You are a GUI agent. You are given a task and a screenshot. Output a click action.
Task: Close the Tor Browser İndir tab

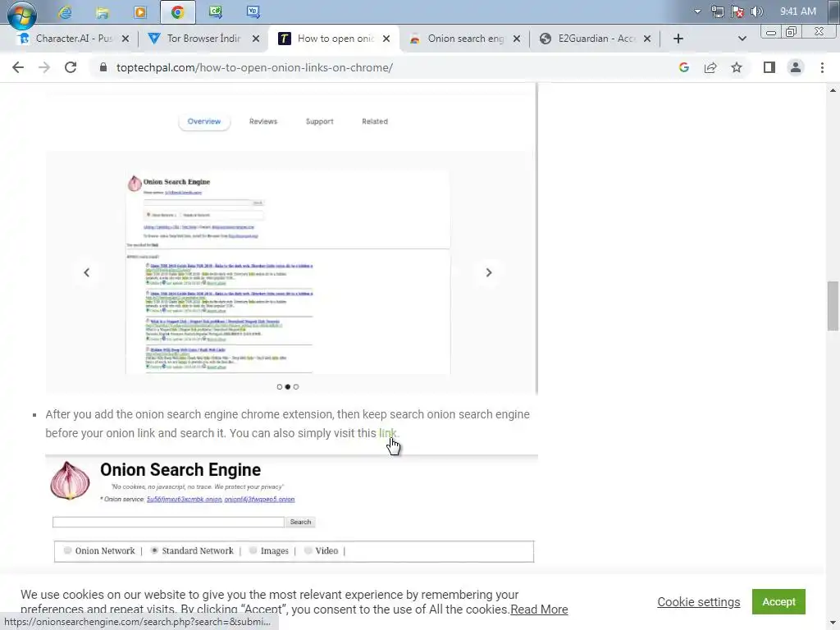(x=256, y=39)
